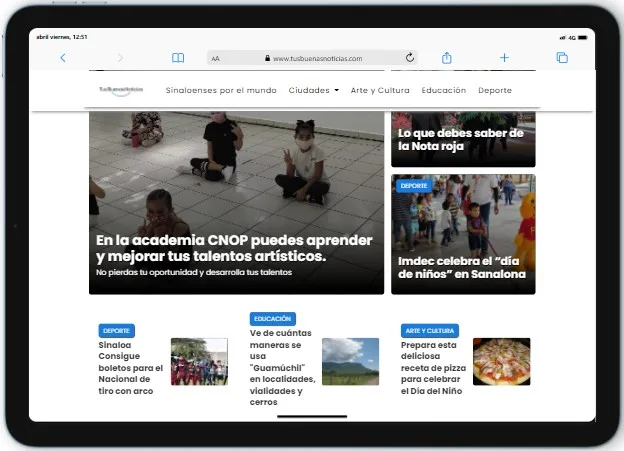Select DEPORTE tag on Imdec card
This screenshot has width=624, height=451.
tap(414, 186)
